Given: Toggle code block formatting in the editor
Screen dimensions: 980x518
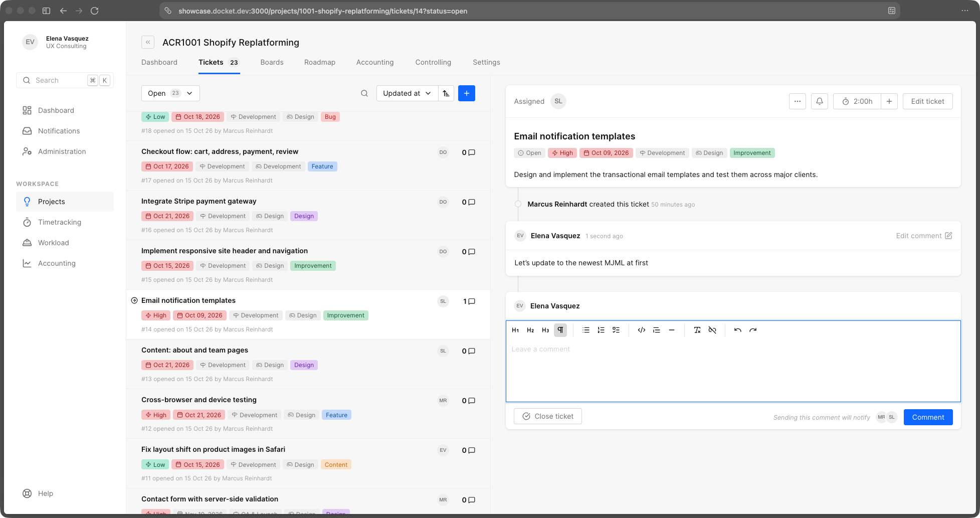Looking at the screenshot, I should pos(642,330).
